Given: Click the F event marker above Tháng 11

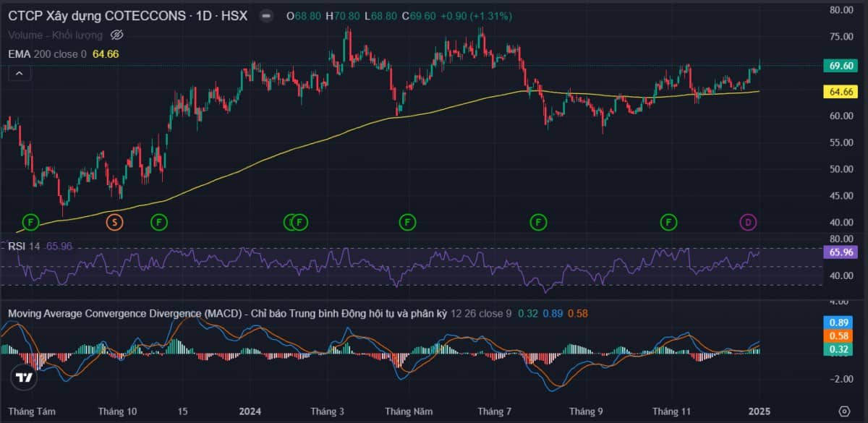Looking at the screenshot, I should coord(669,221).
